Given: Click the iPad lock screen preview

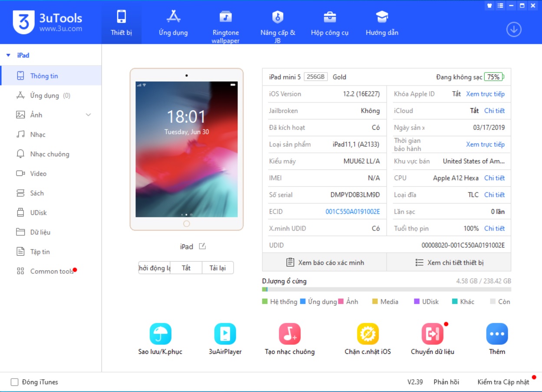Looking at the screenshot, I should [186, 149].
